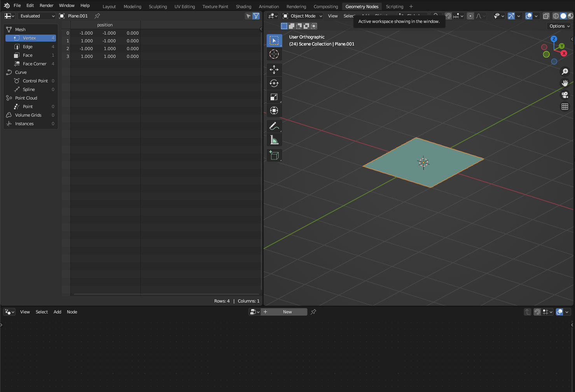The width and height of the screenshot is (575, 392).
Task: Toggle spreadsheet row filters funnel
Action: tap(256, 16)
